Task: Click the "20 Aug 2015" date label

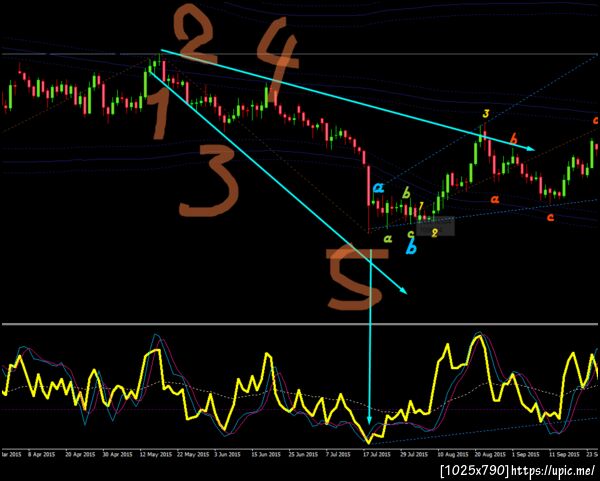Action: [490, 455]
